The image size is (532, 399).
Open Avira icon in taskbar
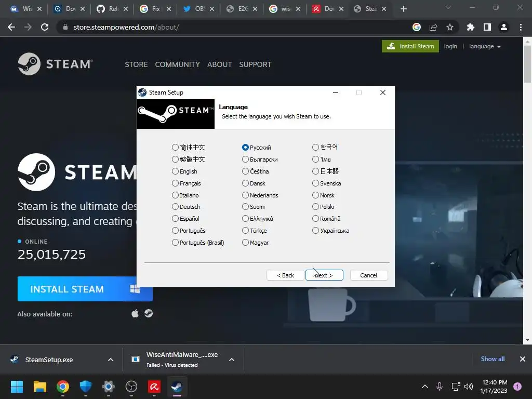click(154, 387)
